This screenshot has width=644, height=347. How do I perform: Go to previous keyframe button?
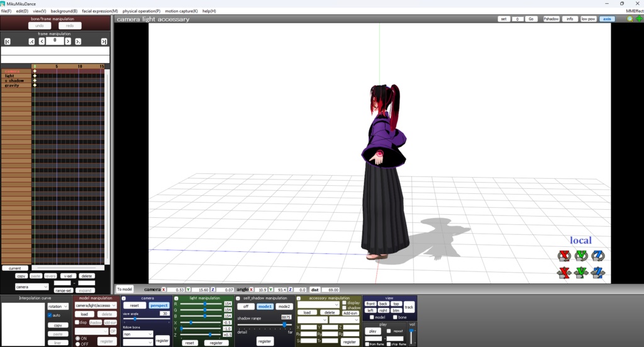(x=31, y=42)
